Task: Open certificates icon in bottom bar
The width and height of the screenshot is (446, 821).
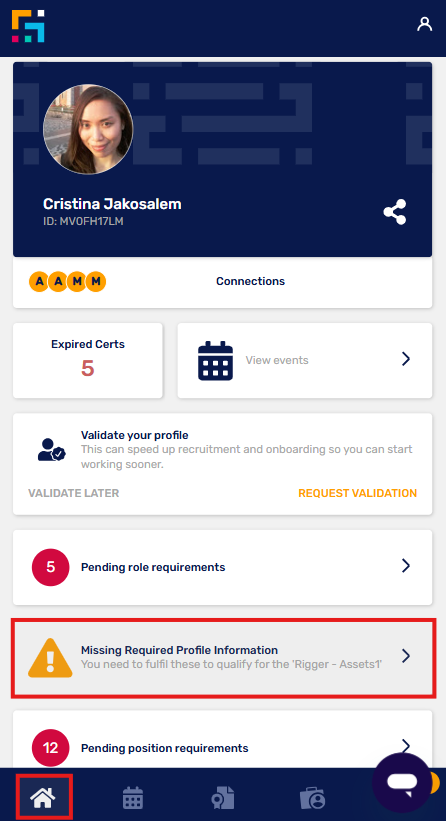Action: [x=222, y=798]
